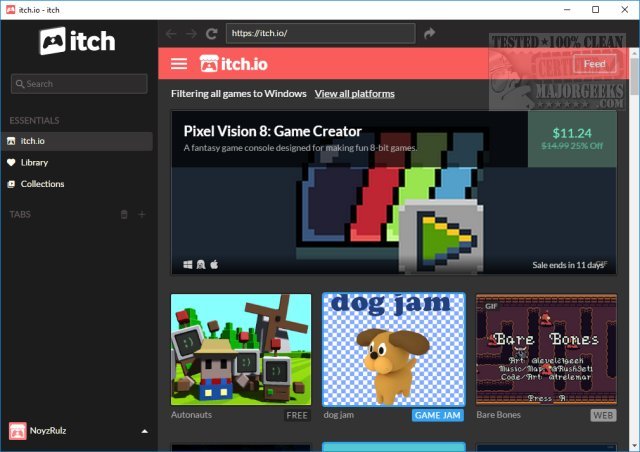Click the Pixel Vision 8 banner description
This screenshot has height=452, width=640.
click(x=300, y=148)
